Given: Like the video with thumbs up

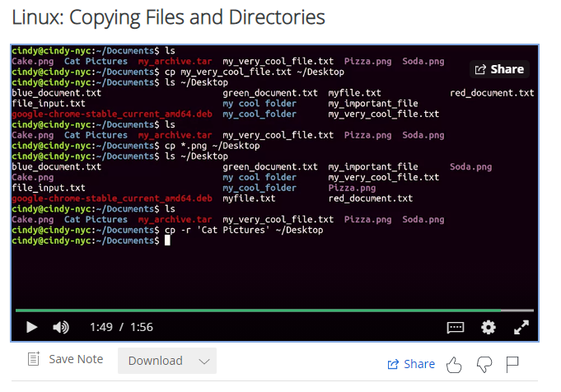Looking at the screenshot, I should click(454, 365).
